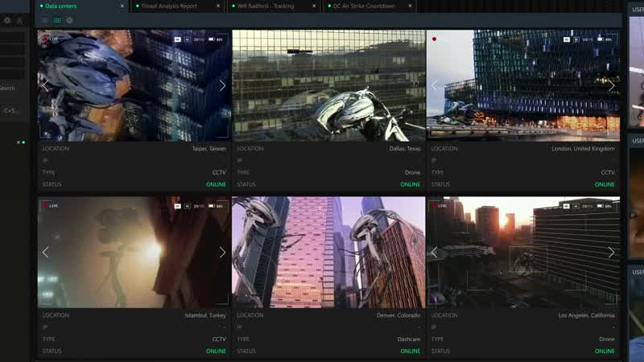Show previous camera on Los Angeles feed
Image resolution: width=644 pixels, height=362 pixels.
click(434, 252)
